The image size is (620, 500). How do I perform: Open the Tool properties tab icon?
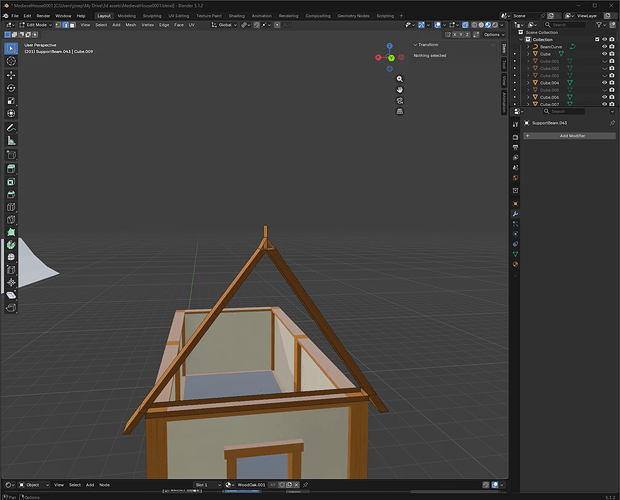coord(515,124)
